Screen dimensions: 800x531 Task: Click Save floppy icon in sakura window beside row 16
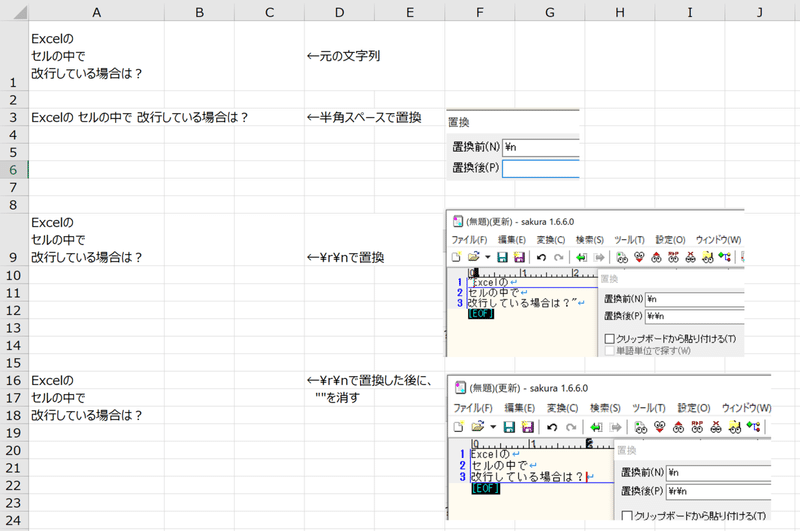(x=509, y=427)
